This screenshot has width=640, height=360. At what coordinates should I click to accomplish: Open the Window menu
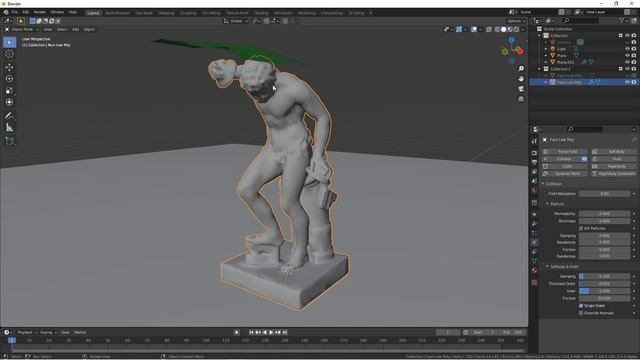57,12
